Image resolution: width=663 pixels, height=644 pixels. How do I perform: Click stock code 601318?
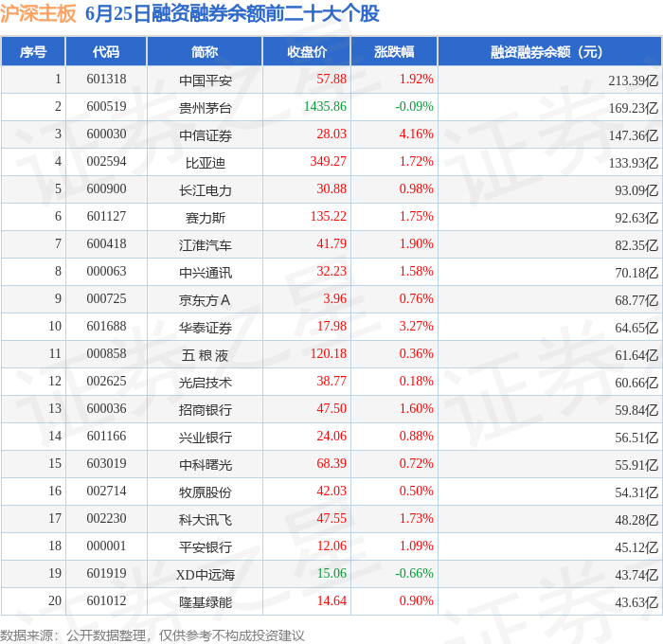tap(106, 79)
